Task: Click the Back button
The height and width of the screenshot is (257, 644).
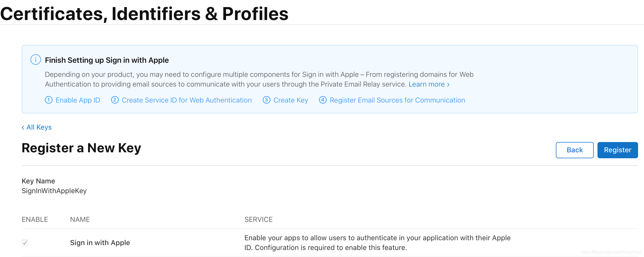Action: pyautogui.click(x=575, y=150)
